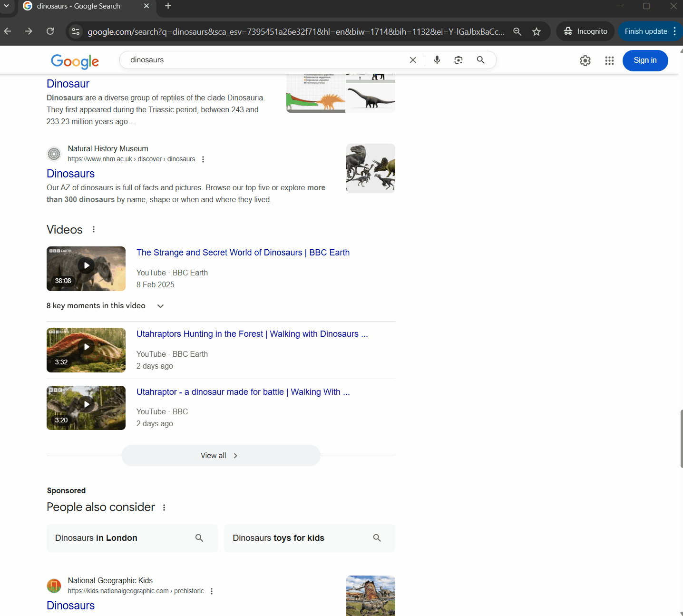Open Google Lens image search
This screenshot has height=616, width=683.
[x=458, y=60]
